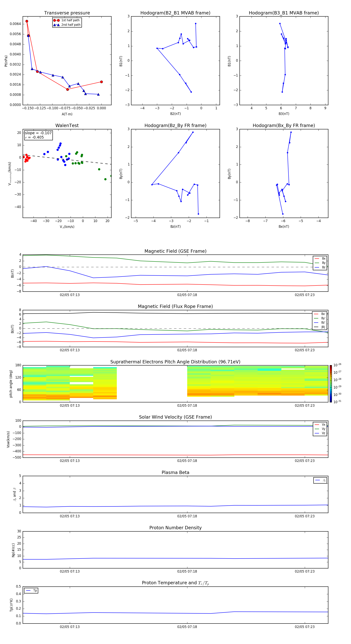
Task: Click the 'V_A(km/s)' axis label
Action: (x=67, y=227)
